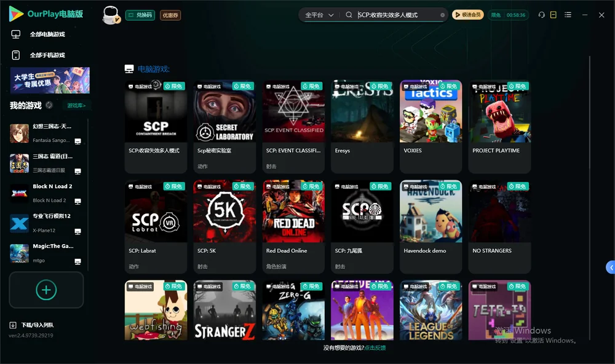This screenshot has width=615, height=364.
Task: Open the SCP: Labrat game card
Action: (156, 227)
